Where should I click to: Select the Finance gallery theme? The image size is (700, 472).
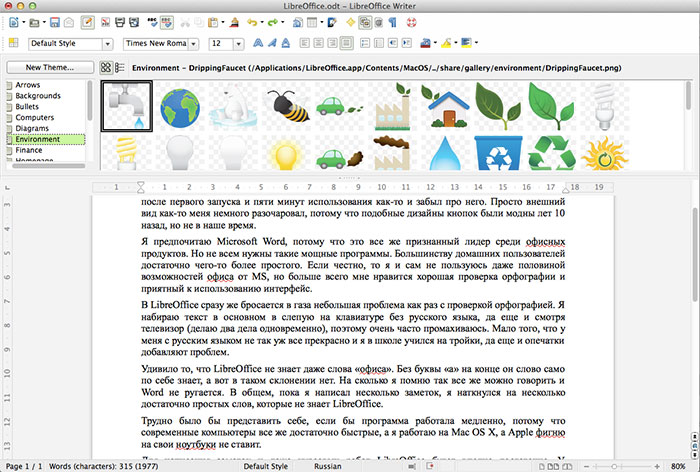[29, 150]
